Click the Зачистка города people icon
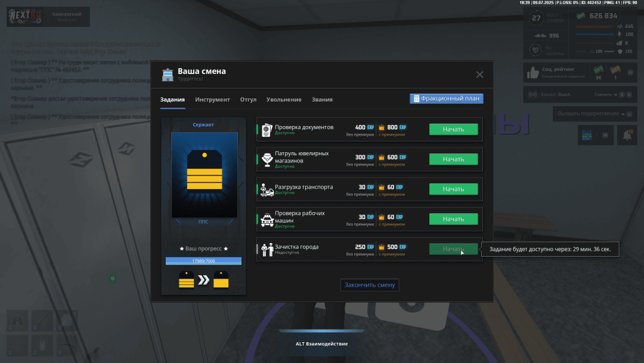The image size is (644, 363). coord(267,250)
